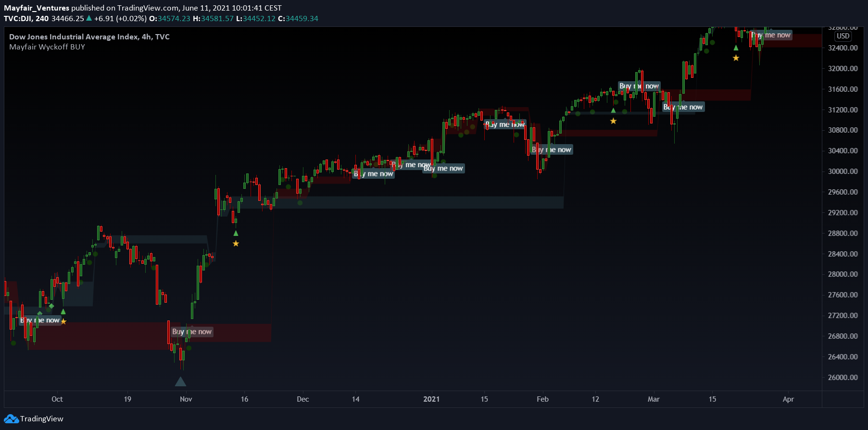Click the Mar label on time axis
The image size is (868, 430).
tap(654, 399)
